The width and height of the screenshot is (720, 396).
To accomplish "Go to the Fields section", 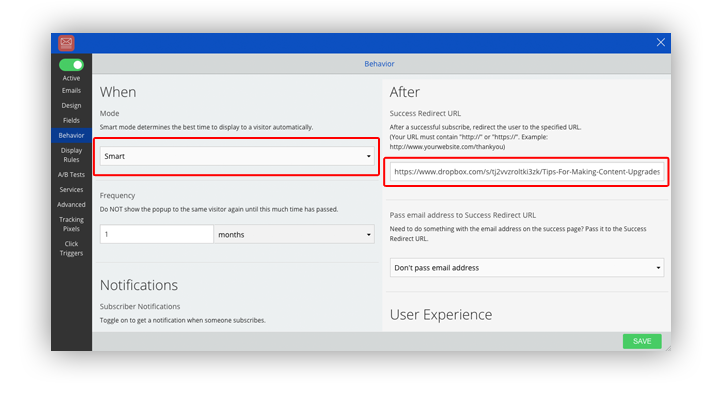I will 71,120.
